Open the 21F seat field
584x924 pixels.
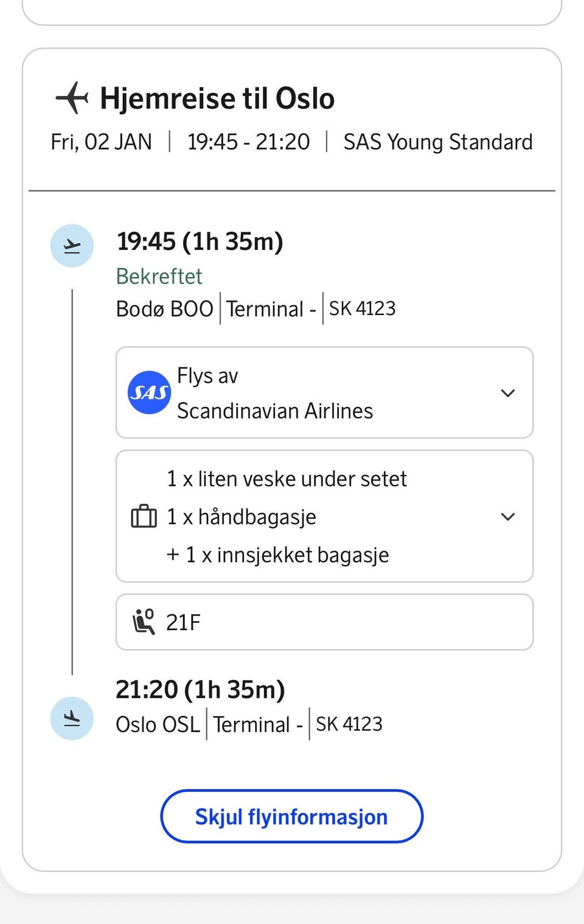pos(324,622)
